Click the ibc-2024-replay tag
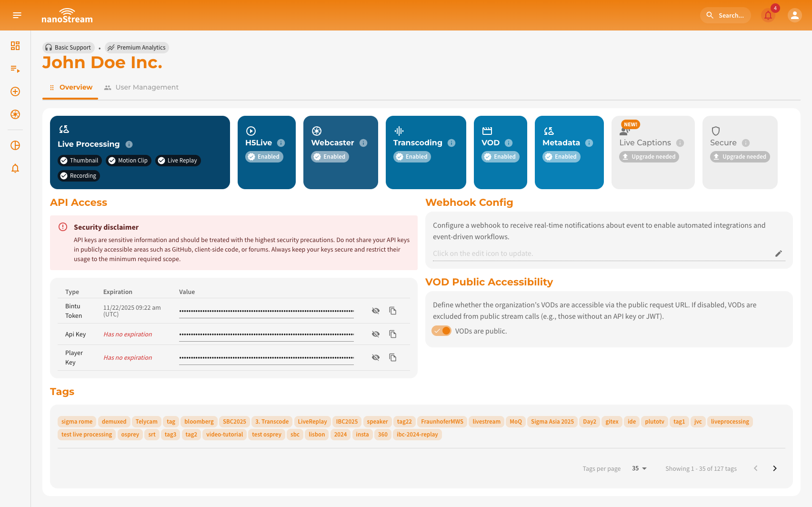The width and height of the screenshot is (812, 507). tap(417, 434)
